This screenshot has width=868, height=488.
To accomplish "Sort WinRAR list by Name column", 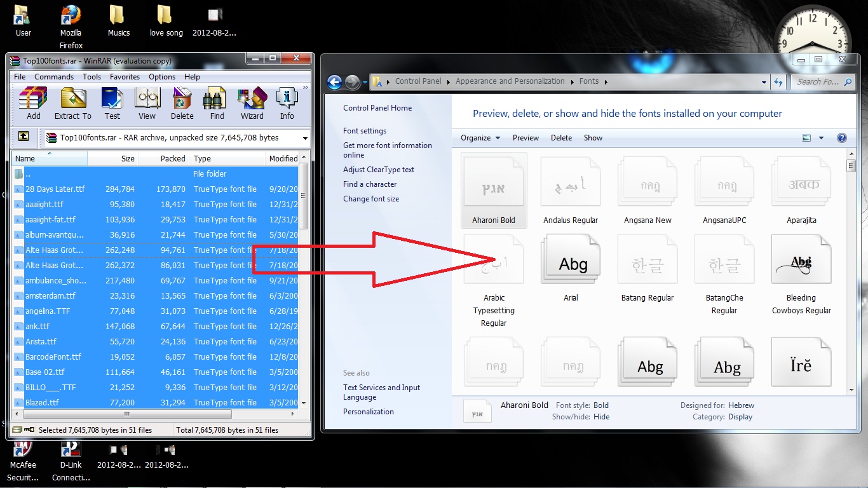I will (x=49, y=158).
